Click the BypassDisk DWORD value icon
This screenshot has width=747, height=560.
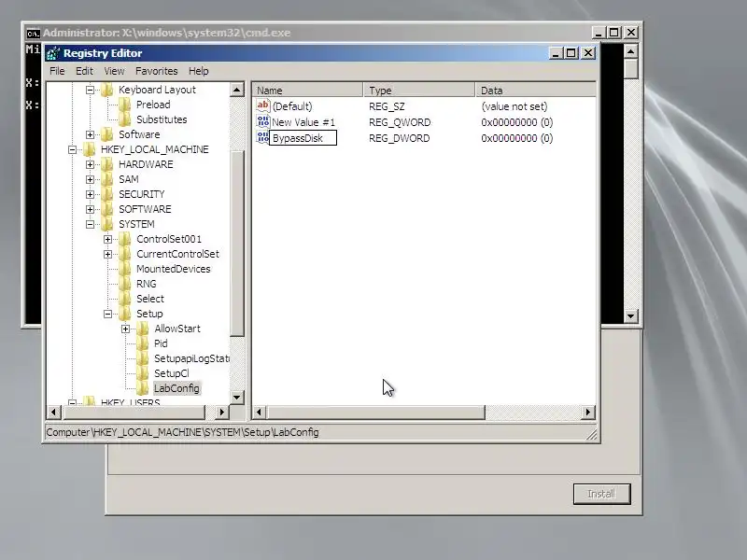263,137
